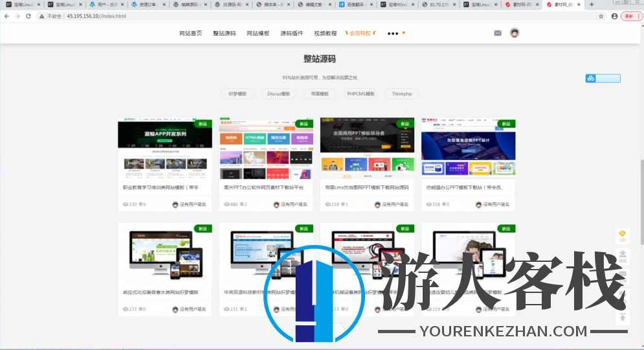Open a new browser tab with plus
The image size is (644, 350).
point(592,5)
